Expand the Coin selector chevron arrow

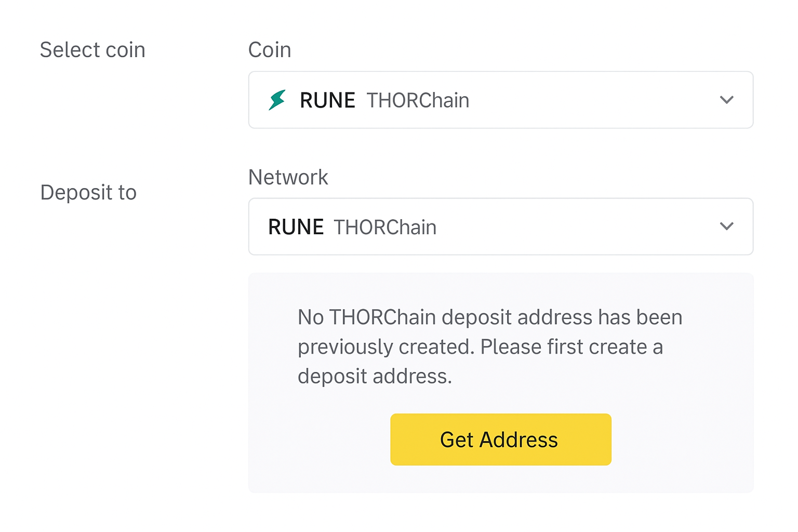pos(726,100)
